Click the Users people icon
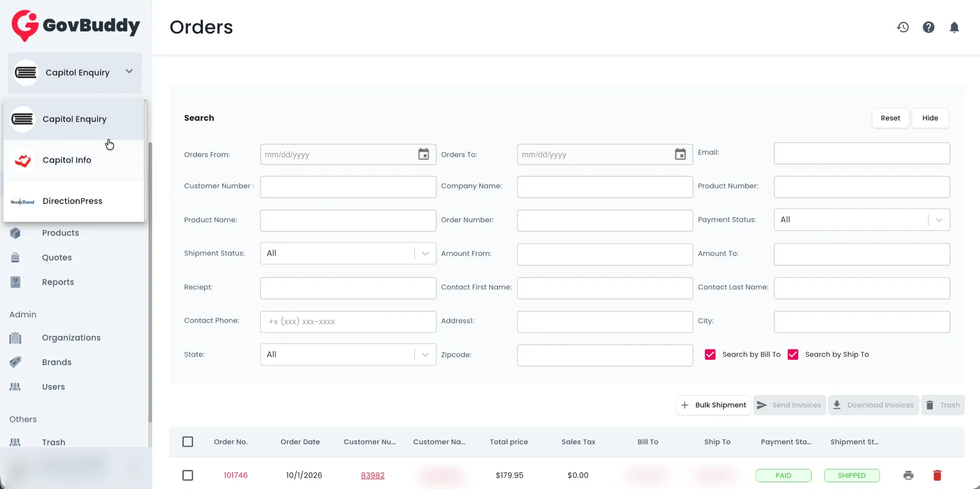The height and width of the screenshot is (489, 980). [x=15, y=387]
